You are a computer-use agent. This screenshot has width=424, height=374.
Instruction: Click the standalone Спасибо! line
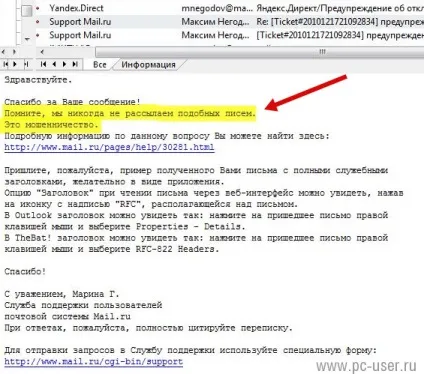click(25, 272)
